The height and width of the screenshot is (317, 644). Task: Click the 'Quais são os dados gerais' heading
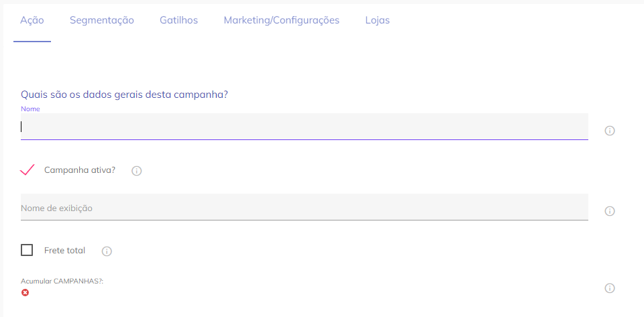[x=124, y=94]
